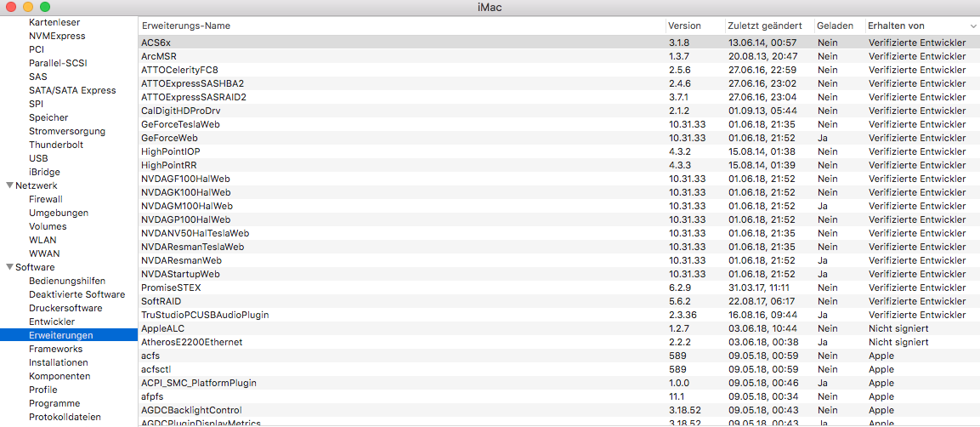
Task: Open Programme under Software
Action: (54, 403)
